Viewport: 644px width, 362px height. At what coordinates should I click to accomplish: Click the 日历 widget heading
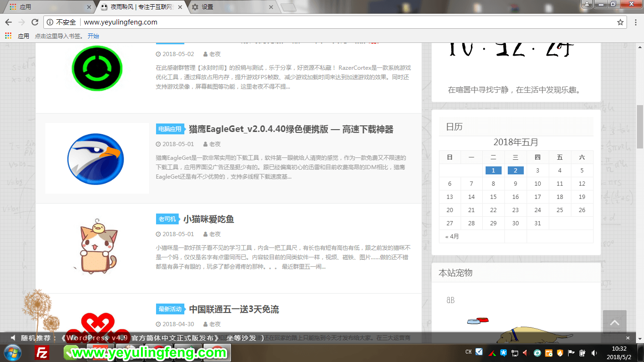pyautogui.click(x=454, y=127)
